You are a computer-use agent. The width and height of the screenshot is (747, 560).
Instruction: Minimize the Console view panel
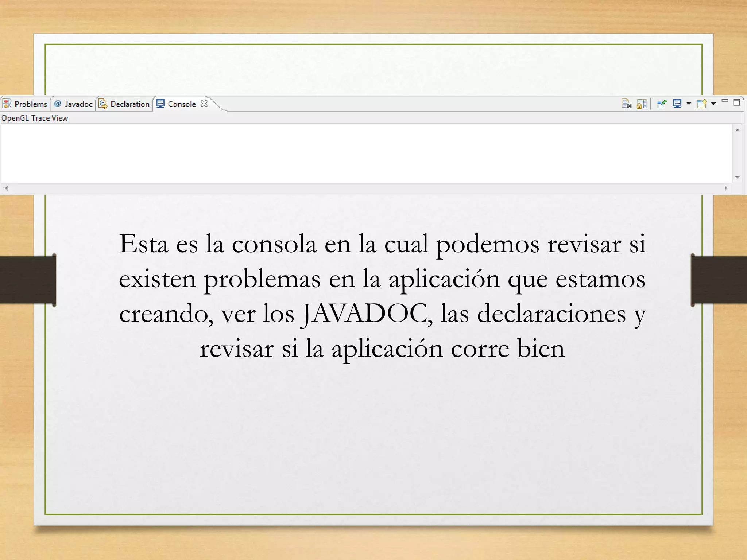tap(725, 101)
